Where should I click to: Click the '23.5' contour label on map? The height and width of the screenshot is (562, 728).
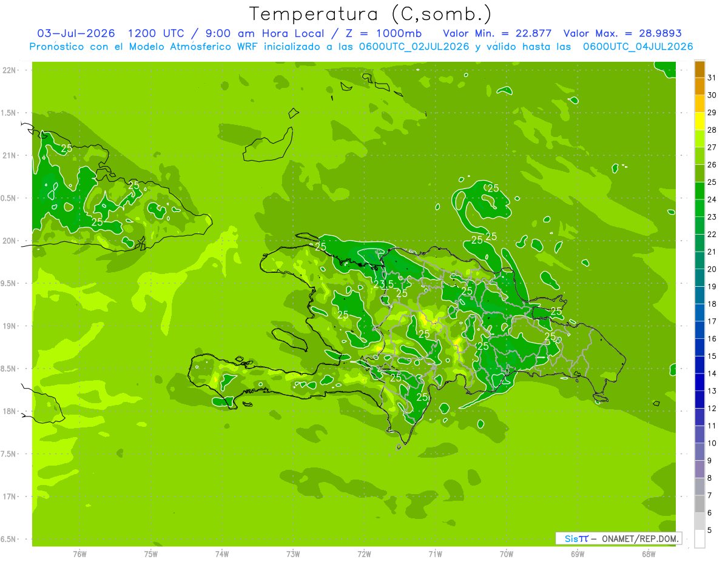383,284
